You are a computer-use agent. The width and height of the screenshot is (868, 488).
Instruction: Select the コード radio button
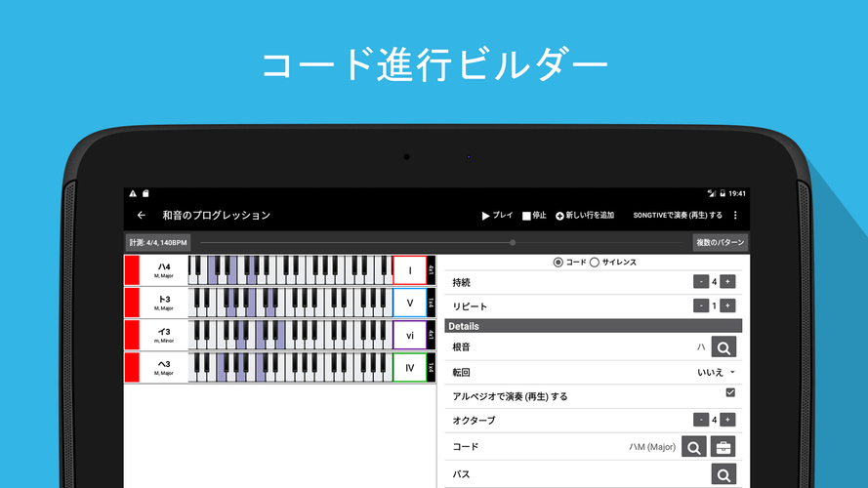point(558,263)
